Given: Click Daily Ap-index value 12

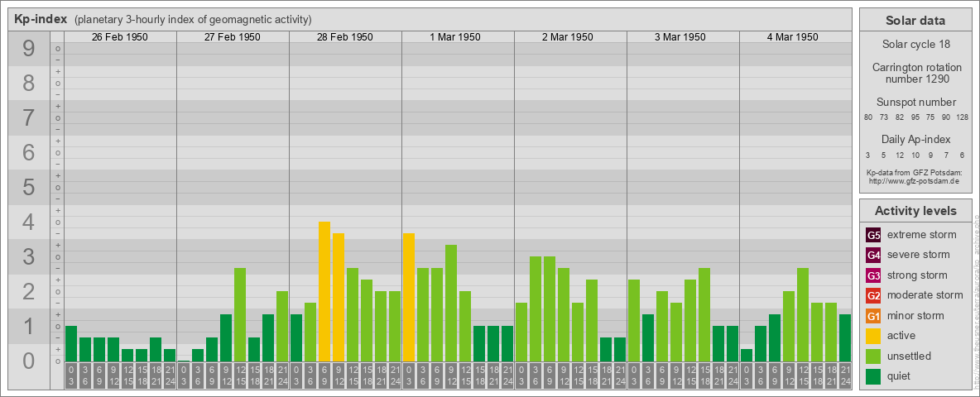Looking at the screenshot, I should (x=900, y=155).
